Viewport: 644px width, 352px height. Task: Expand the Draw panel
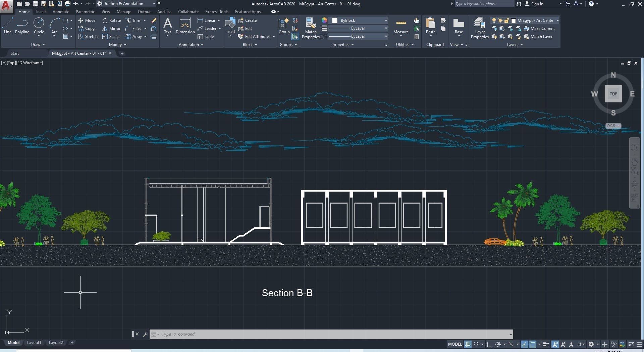(38, 45)
